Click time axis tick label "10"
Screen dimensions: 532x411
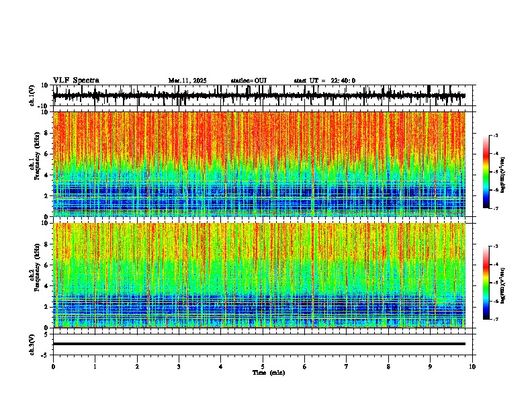[472, 367]
